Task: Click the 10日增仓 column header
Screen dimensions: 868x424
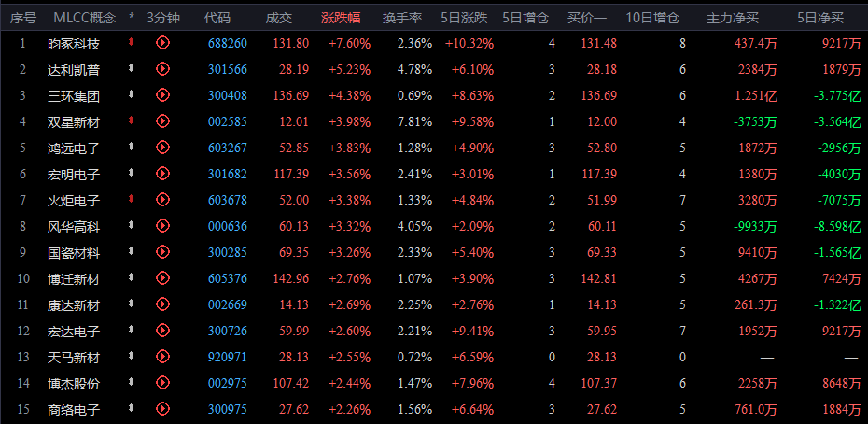Action: coord(652,18)
